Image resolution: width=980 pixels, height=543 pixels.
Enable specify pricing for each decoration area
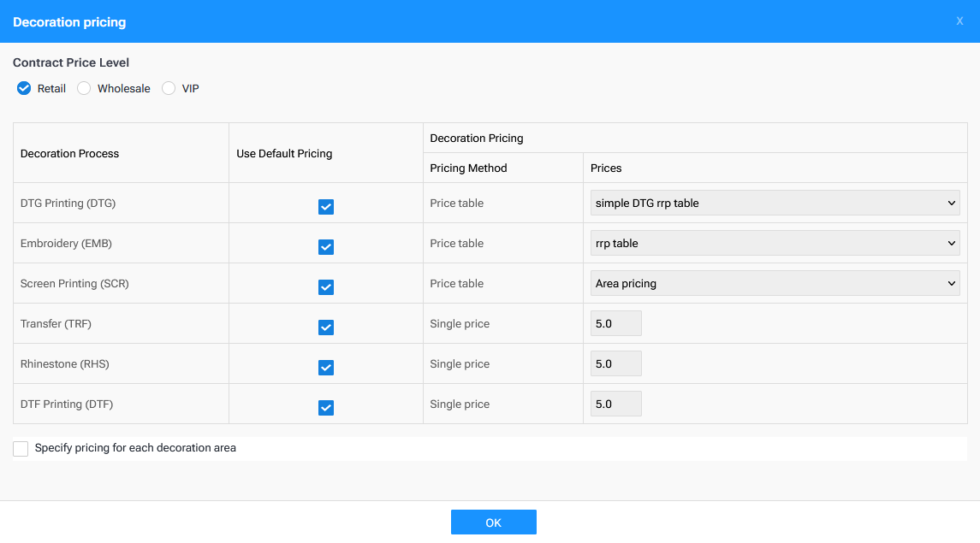(x=20, y=447)
